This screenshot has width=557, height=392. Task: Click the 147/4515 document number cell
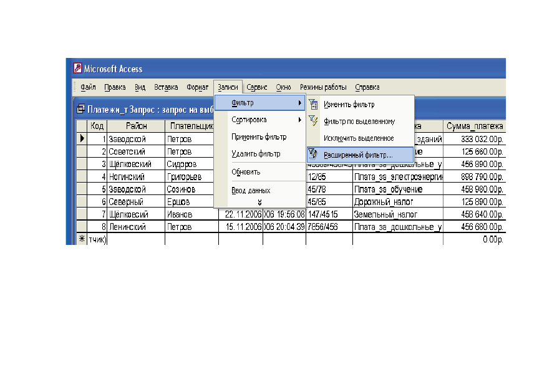pyautogui.click(x=329, y=214)
